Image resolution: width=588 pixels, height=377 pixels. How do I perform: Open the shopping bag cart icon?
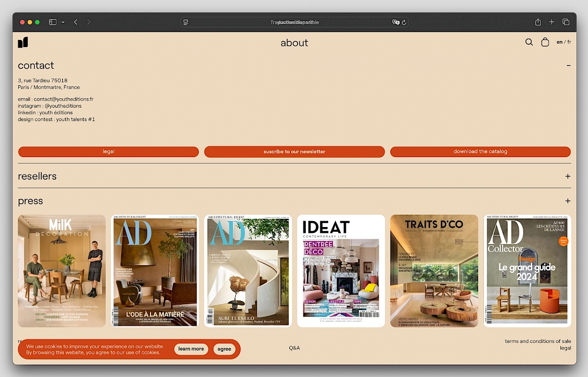(545, 42)
